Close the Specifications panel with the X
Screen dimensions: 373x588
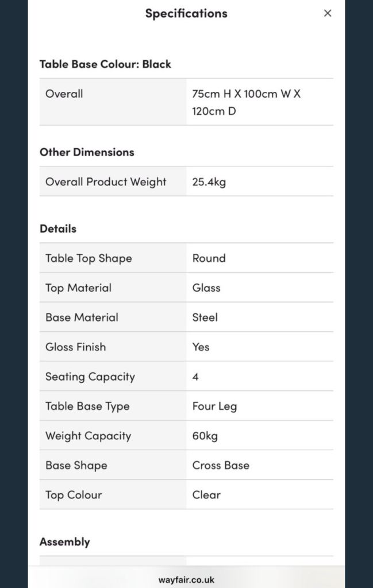click(328, 13)
